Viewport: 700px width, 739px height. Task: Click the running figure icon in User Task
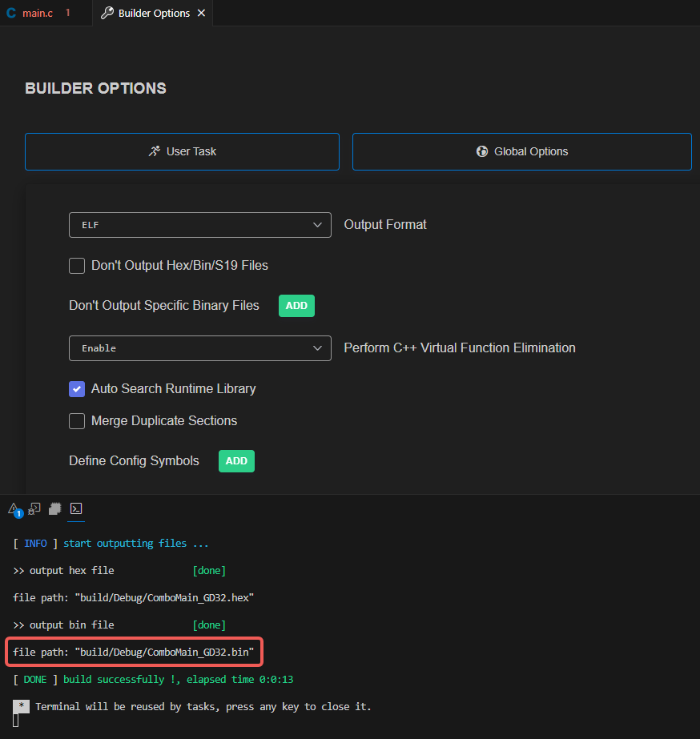click(x=155, y=151)
